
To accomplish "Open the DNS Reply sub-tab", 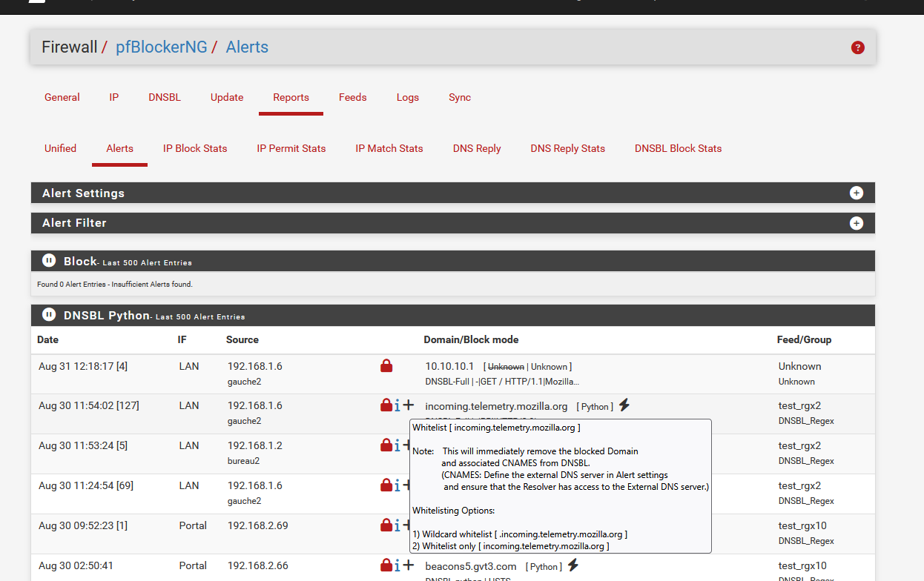I will [477, 148].
